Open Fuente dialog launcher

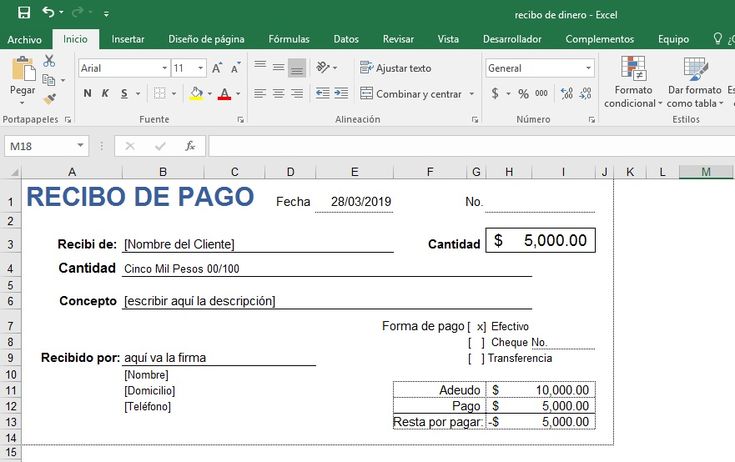pyautogui.click(x=240, y=120)
